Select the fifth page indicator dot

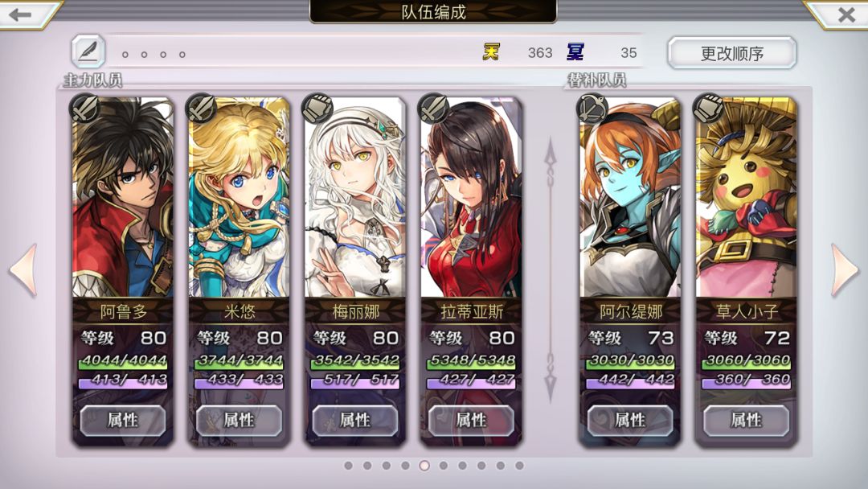[x=424, y=466]
